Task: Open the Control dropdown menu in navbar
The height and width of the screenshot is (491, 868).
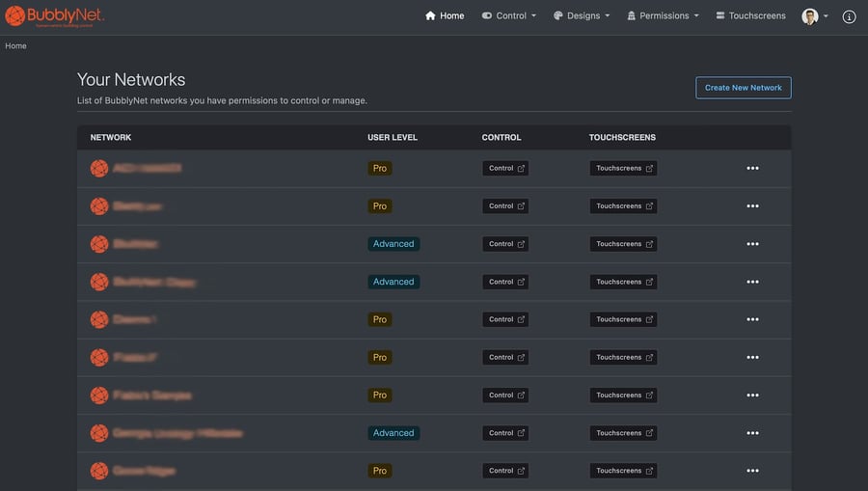Action: click(508, 16)
